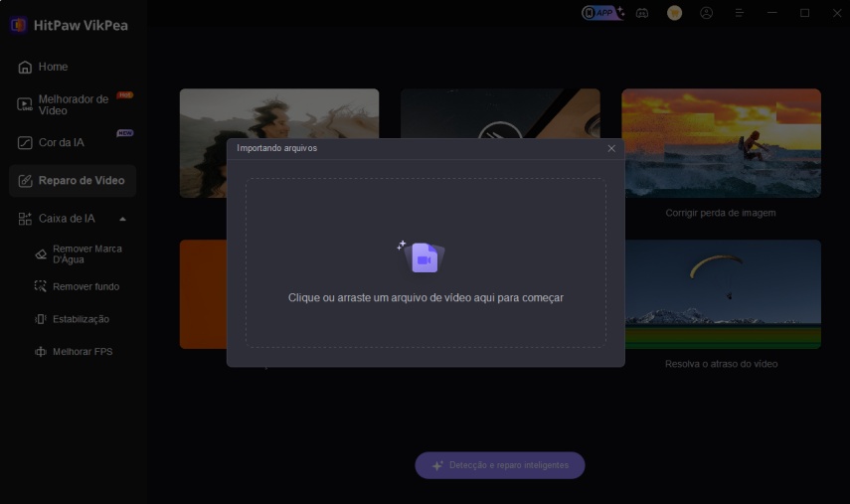Open the Discord community icon
850x504 pixels.
(642, 13)
